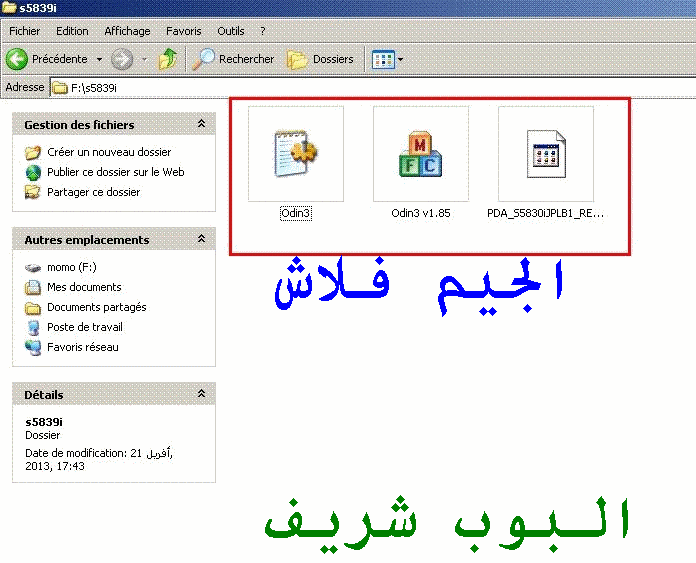Open the Documents partagés link
The image size is (696, 563).
point(97,307)
